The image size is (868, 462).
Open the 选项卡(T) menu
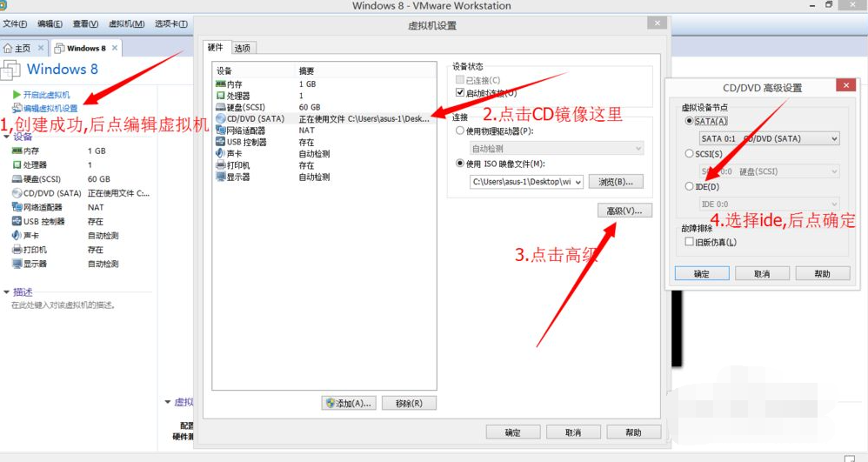tap(171, 23)
